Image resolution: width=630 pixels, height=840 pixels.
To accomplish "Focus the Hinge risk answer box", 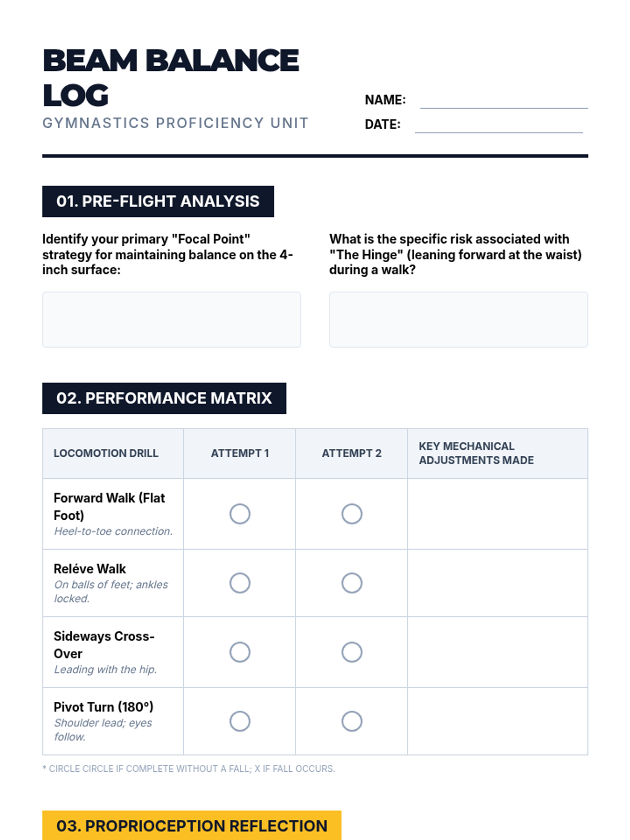I will (x=458, y=319).
